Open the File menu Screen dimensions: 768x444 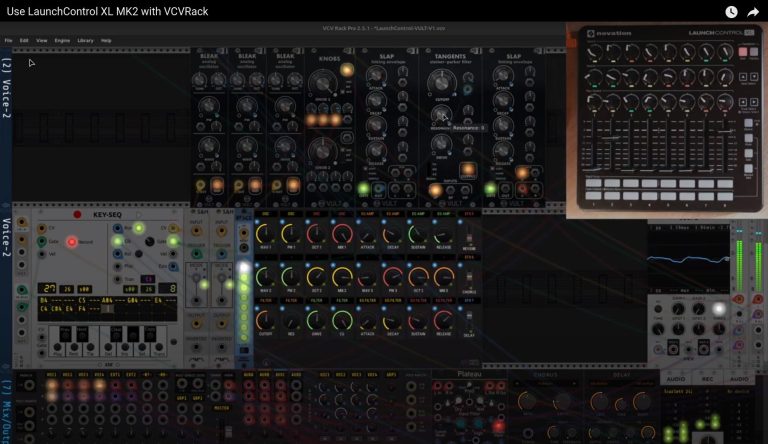tap(8, 41)
